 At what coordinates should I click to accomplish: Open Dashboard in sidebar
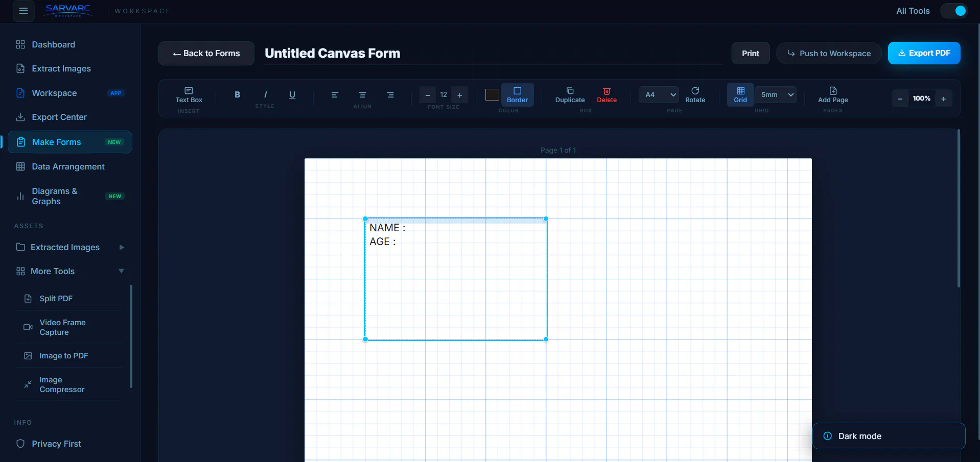(x=69, y=44)
